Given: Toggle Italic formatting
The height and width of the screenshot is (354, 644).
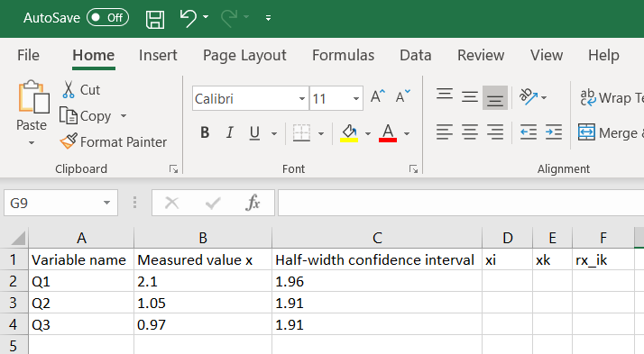Looking at the screenshot, I should pos(230,133).
